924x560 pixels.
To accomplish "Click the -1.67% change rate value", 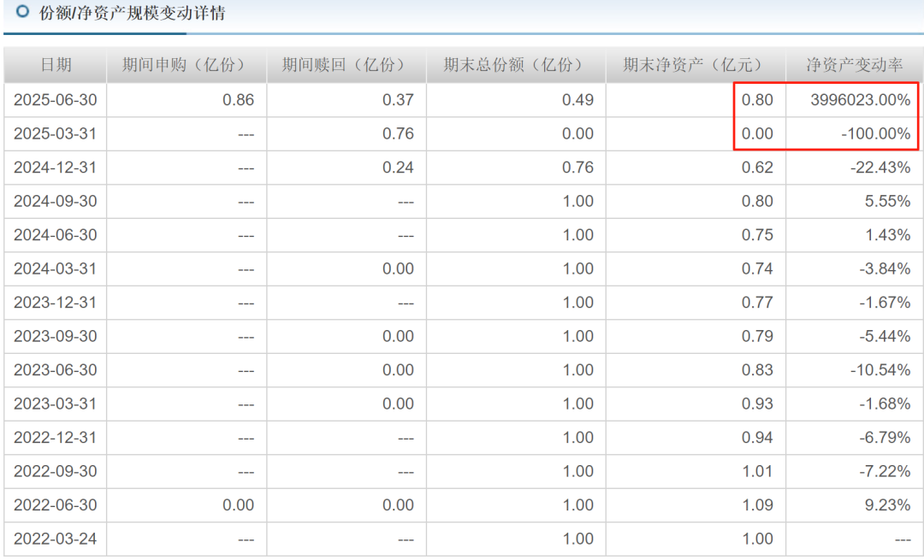I will coord(885,302).
